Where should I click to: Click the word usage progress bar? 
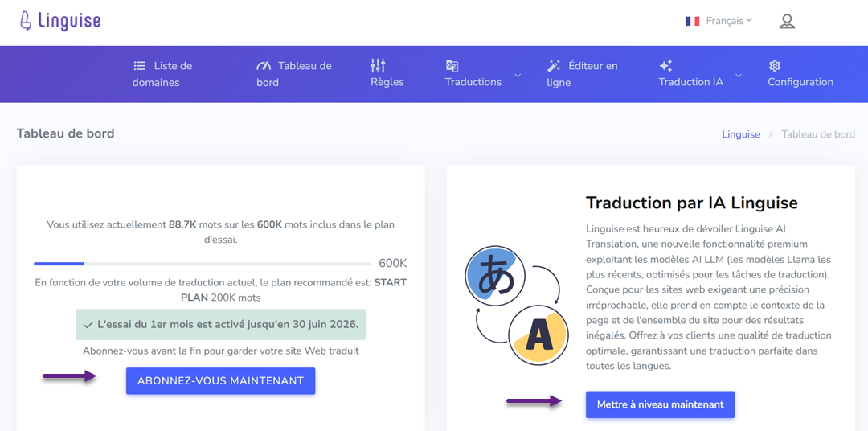(x=202, y=264)
